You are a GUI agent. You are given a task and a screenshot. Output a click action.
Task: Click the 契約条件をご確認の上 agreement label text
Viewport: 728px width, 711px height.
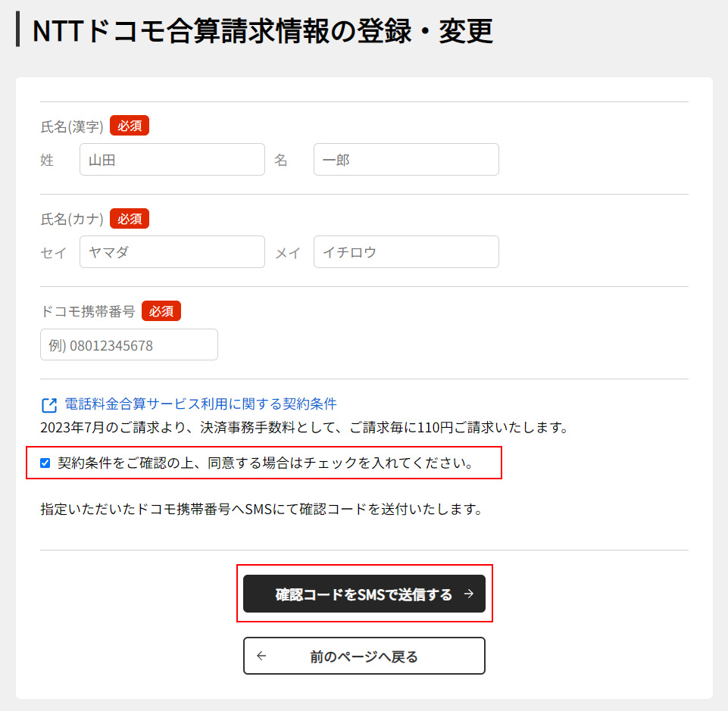click(x=266, y=463)
